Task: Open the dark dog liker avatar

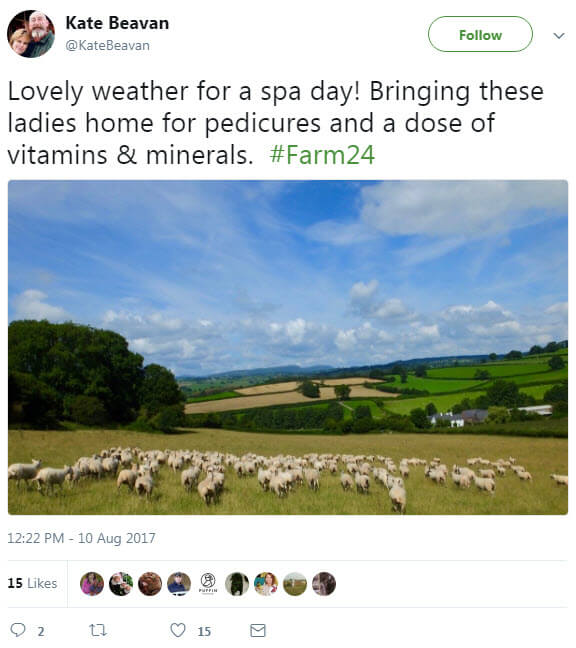Action: click(237, 584)
